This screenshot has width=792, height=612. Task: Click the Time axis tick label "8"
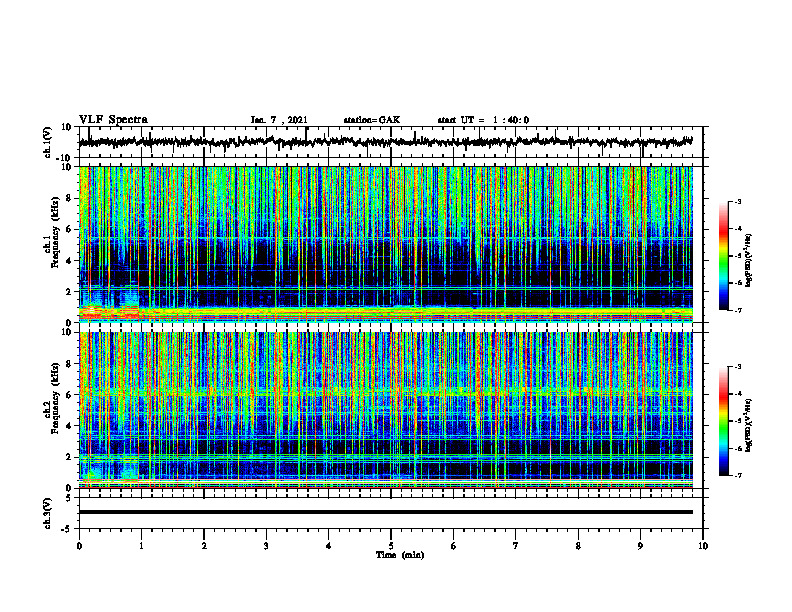[x=578, y=546]
